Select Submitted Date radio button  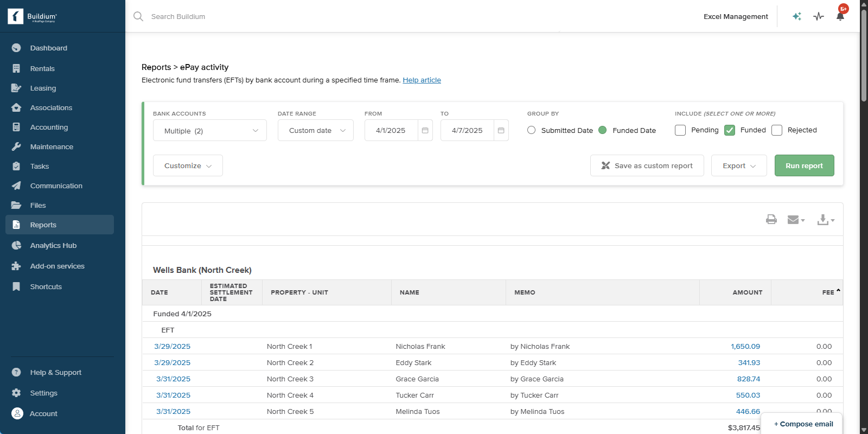click(532, 130)
